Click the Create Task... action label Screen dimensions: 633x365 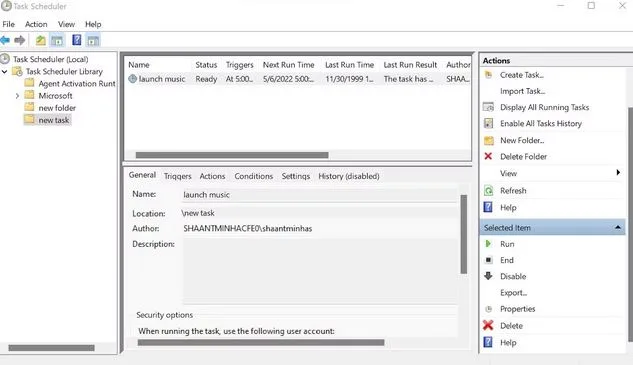point(522,75)
